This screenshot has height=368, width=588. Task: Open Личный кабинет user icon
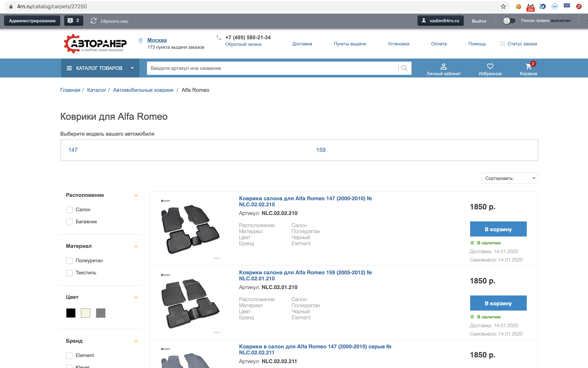point(443,66)
